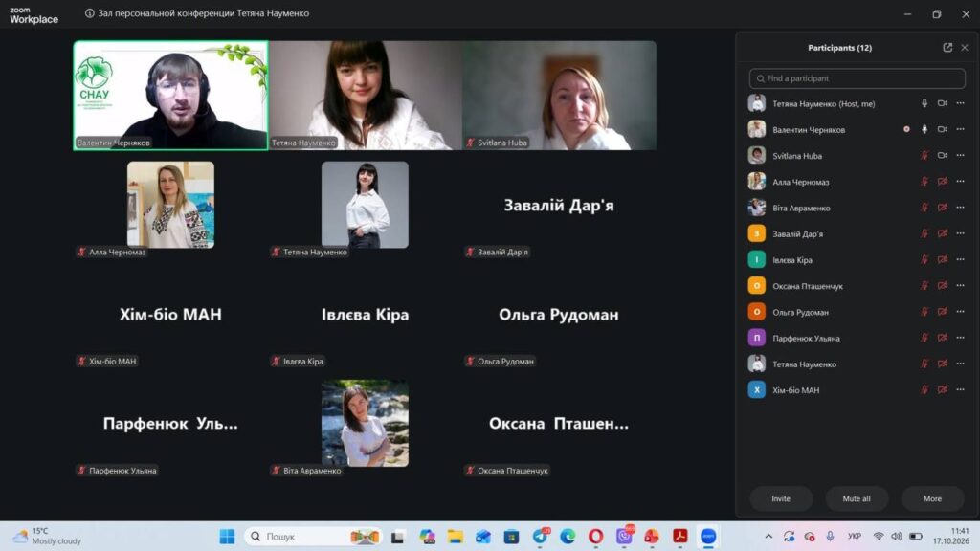This screenshot has width=980, height=551.
Task: Click the Mute all button
Action: (857, 498)
